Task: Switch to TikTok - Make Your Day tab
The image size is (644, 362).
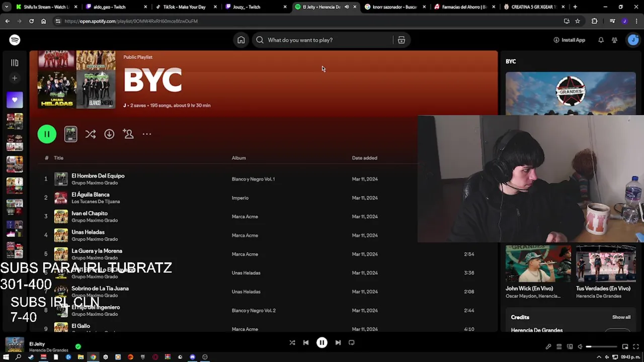Action: point(184,7)
